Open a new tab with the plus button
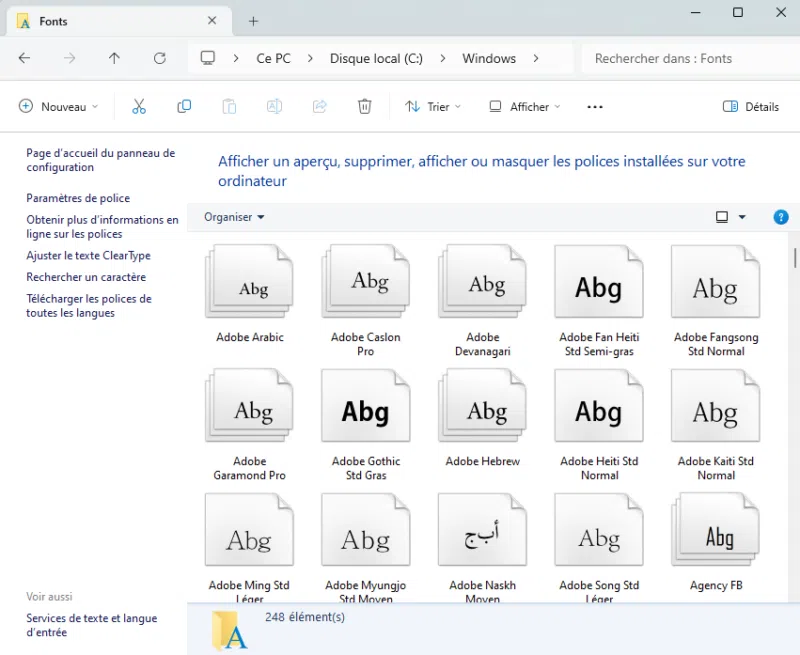 coord(253,20)
